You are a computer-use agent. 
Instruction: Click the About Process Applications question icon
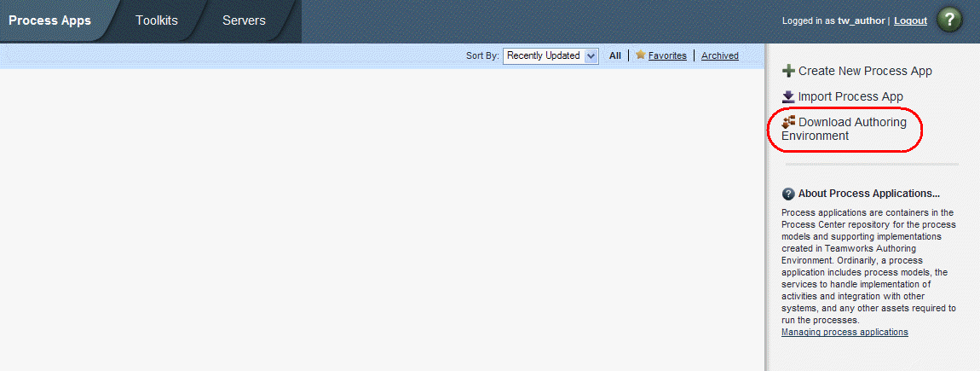tap(789, 194)
